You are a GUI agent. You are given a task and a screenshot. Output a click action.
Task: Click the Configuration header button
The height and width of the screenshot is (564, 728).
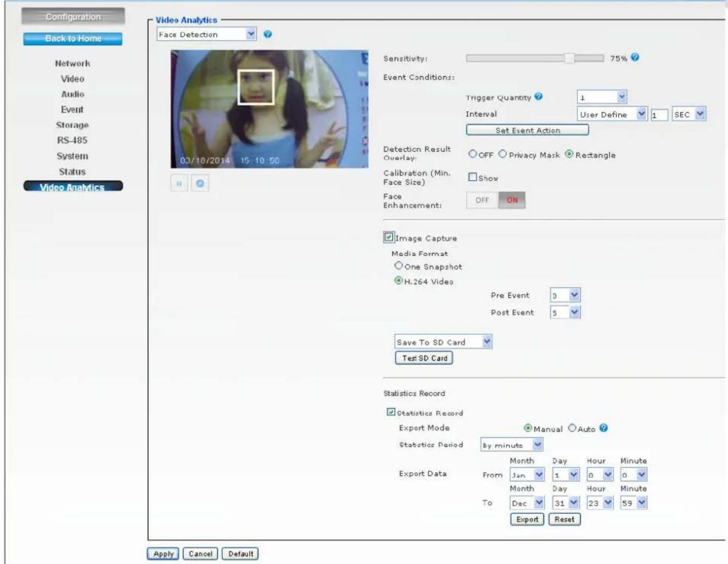click(x=73, y=17)
